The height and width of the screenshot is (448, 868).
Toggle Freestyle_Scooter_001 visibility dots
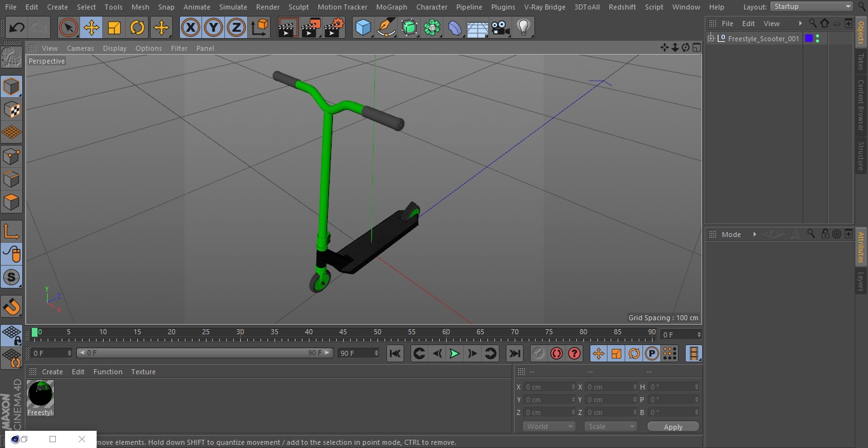click(x=817, y=38)
